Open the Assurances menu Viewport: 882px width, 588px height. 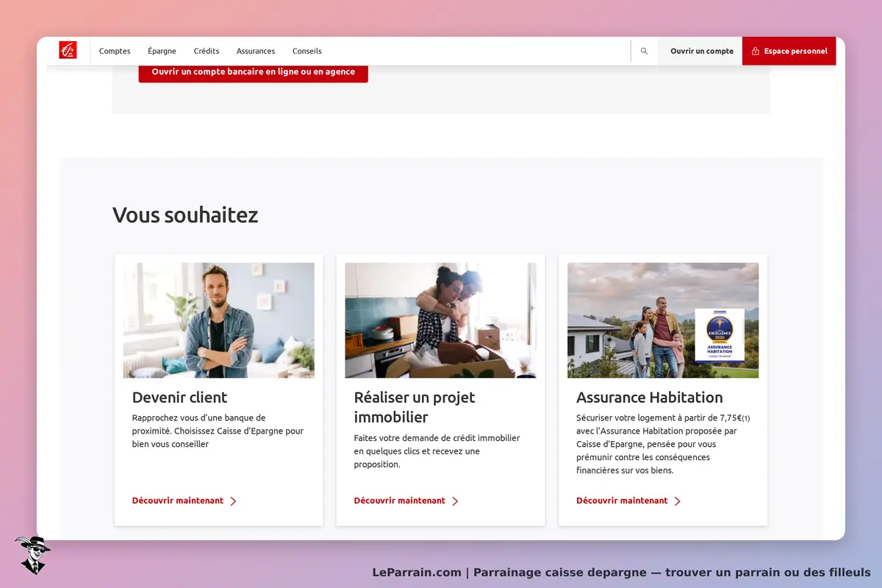click(256, 51)
